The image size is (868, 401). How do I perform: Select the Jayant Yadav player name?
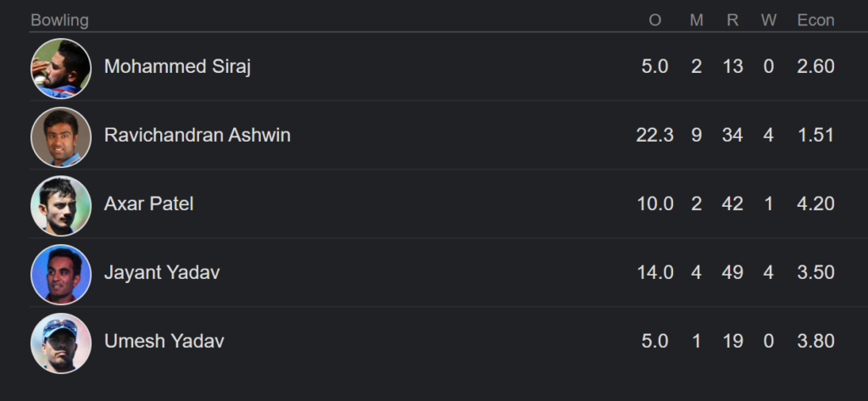pyautogui.click(x=162, y=272)
